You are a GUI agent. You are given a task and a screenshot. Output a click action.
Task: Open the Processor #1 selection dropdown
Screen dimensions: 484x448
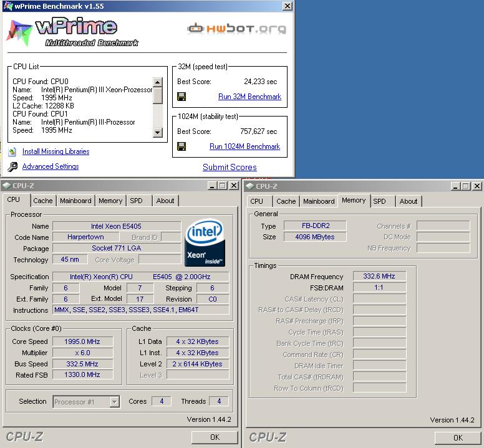[115, 402]
